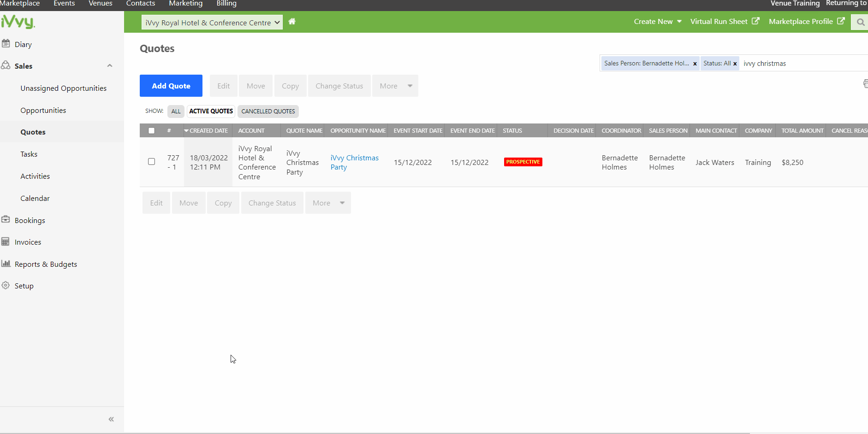Sort by the Created Date column
The height and width of the screenshot is (434, 868).
click(x=208, y=130)
